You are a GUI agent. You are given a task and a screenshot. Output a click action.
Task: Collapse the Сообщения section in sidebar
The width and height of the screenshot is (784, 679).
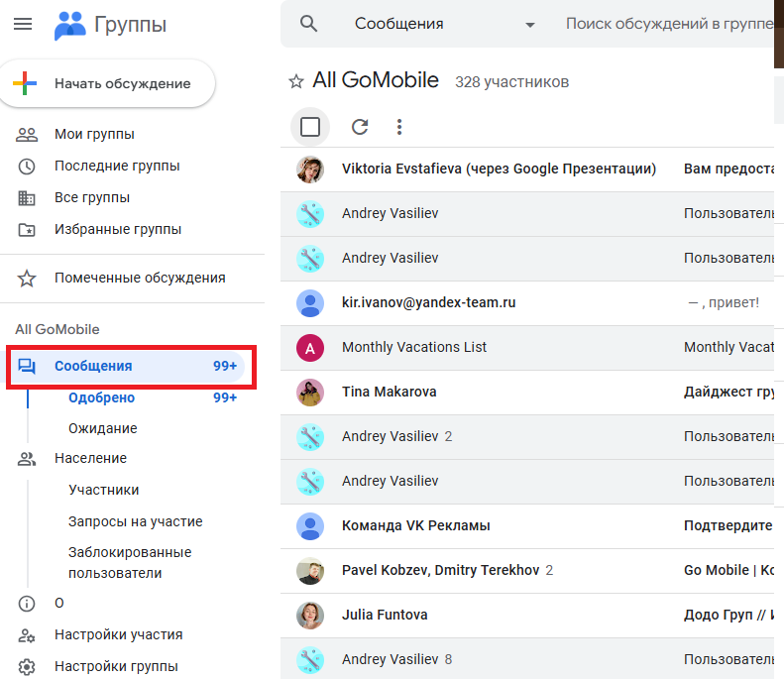coord(27,367)
